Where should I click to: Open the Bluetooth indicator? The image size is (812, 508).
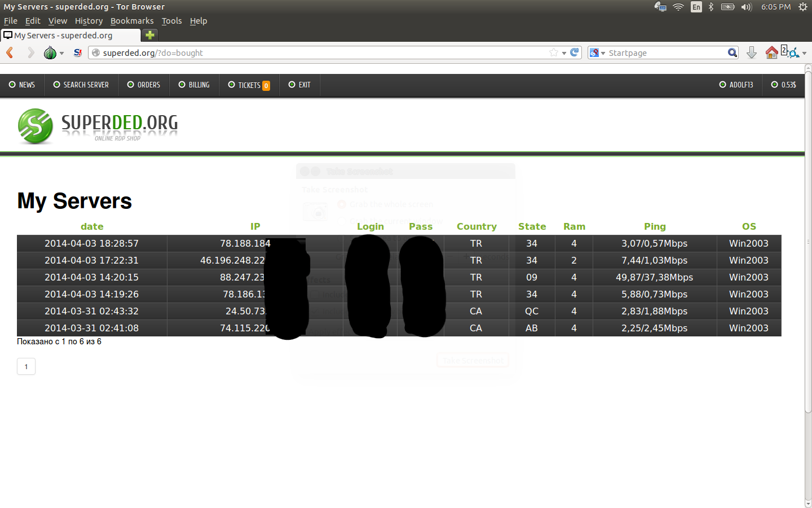click(x=711, y=7)
